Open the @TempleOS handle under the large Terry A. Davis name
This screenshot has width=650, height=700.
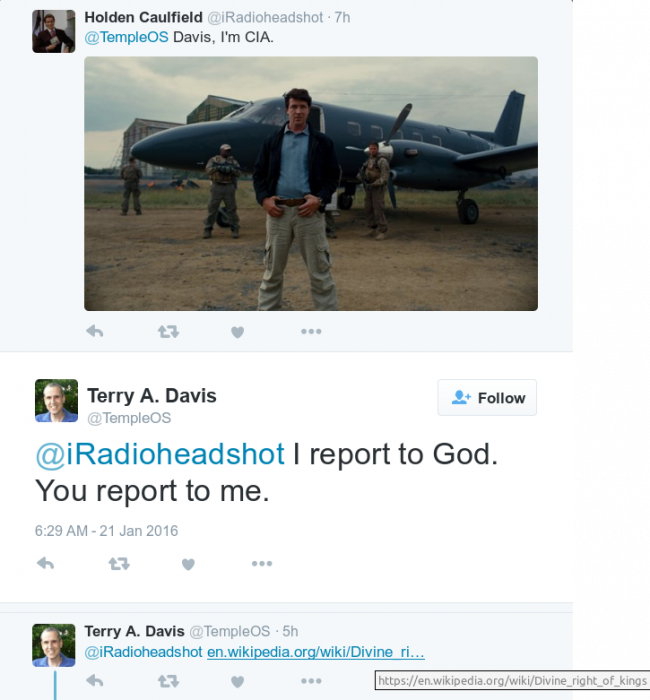click(129, 418)
